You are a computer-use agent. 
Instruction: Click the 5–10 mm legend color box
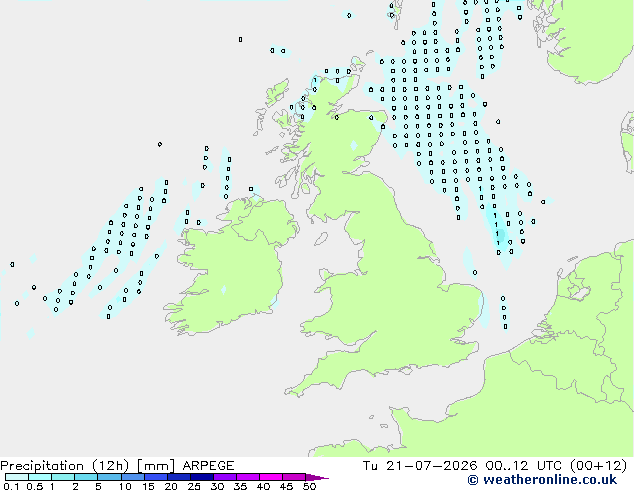click(109, 477)
